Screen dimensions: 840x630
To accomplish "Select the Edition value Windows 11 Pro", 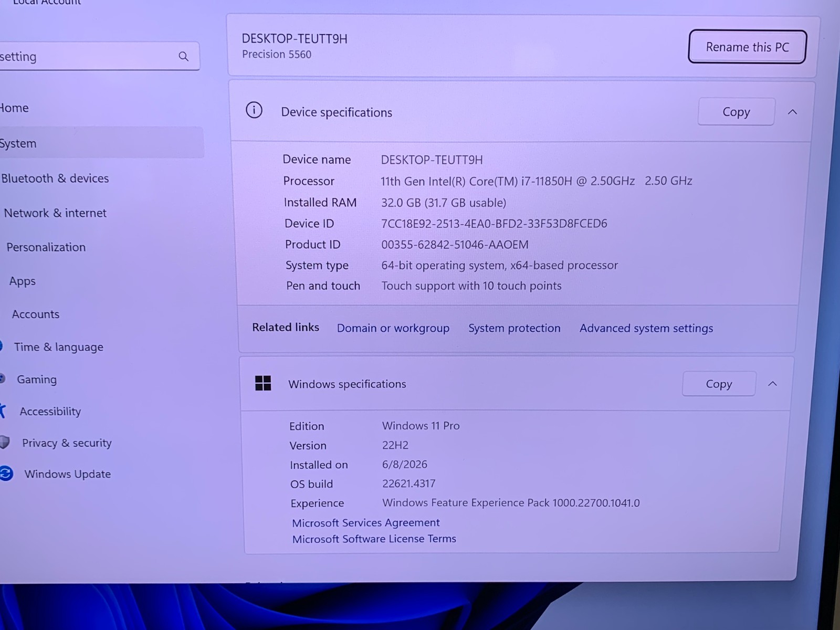I will 421,426.
